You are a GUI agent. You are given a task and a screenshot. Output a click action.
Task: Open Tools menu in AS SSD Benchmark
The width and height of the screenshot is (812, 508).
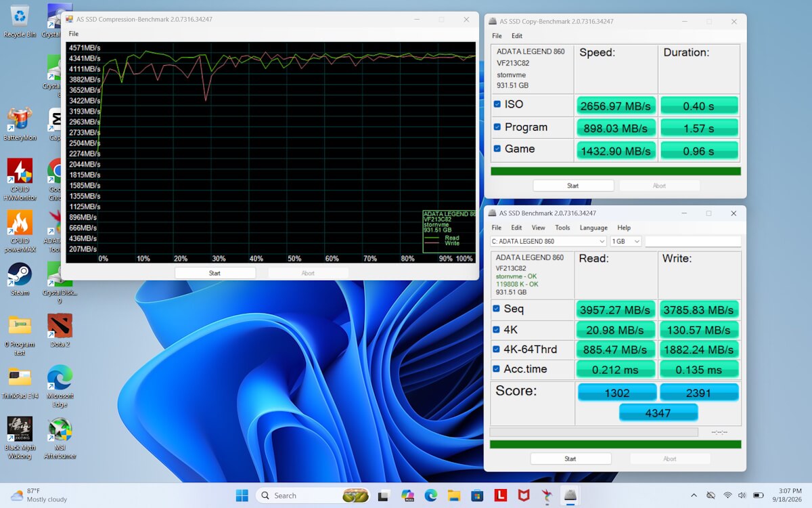(x=562, y=228)
